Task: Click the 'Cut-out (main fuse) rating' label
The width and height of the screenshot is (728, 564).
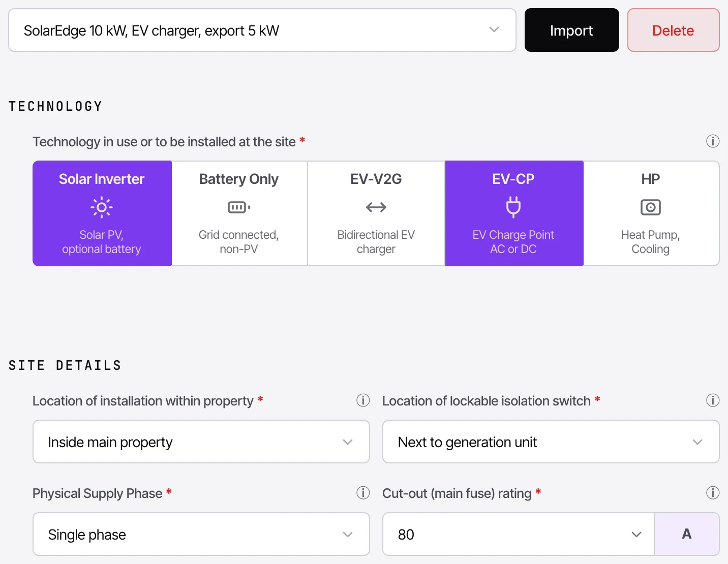Action: coord(457,493)
